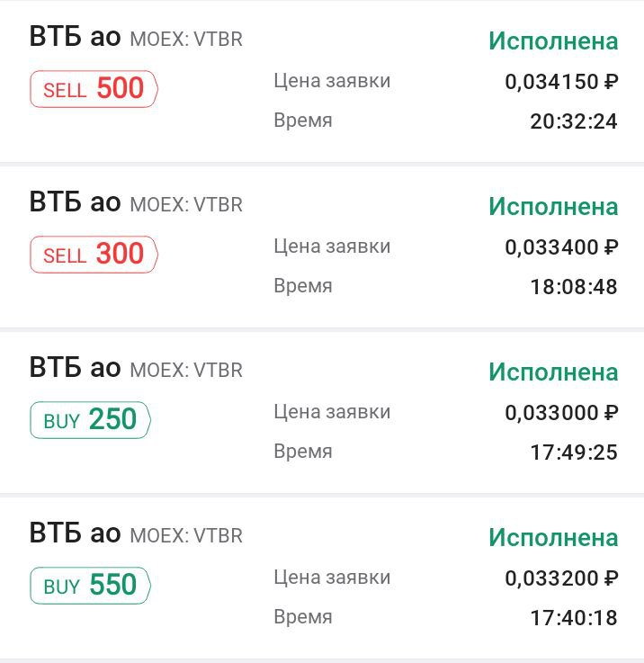Open the ВТБ ао order at 17:40:18
The height and width of the screenshot is (663, 644).
point(322,578)
